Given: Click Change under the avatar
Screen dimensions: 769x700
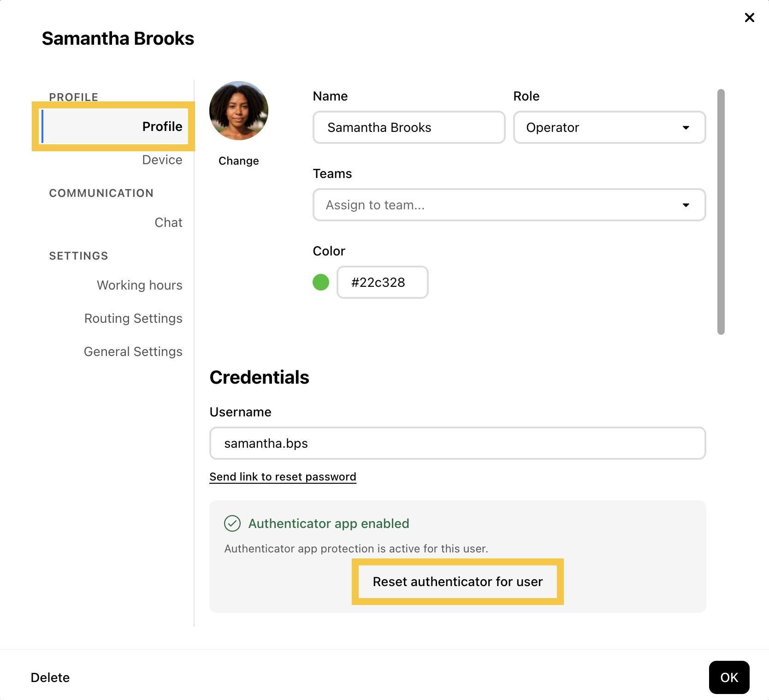Looking at the screenshot, I should click(238, 160).
